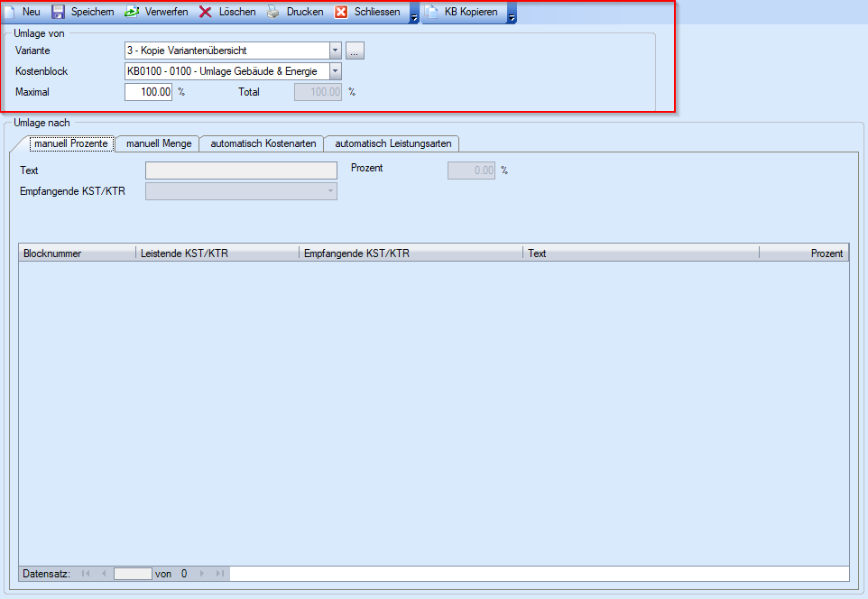The height and width of the screenshot is (599, 868).
Task: Go to last record in Datensatz navigator
Action: [x=220, y=574]
